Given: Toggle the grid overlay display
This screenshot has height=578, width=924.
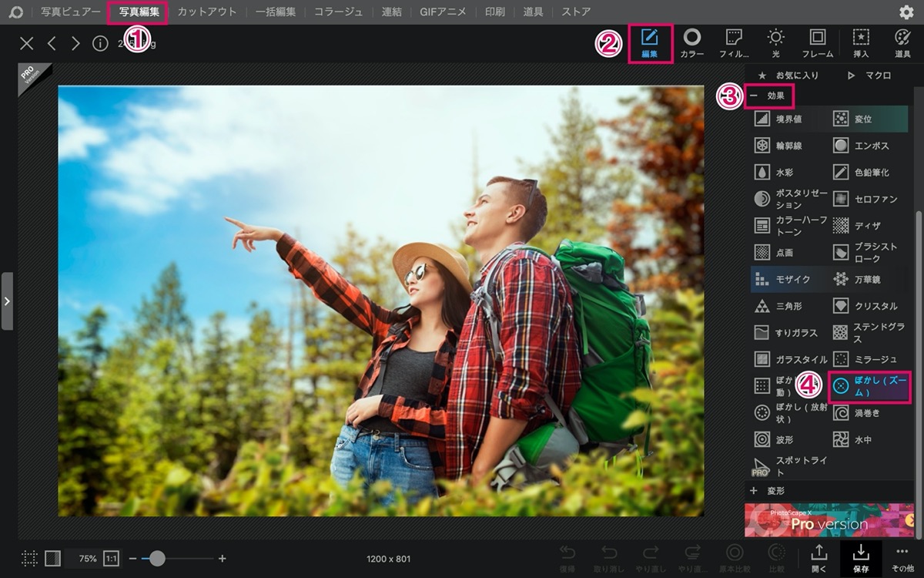Looking at the screenshot, I should tap(29, 558).
